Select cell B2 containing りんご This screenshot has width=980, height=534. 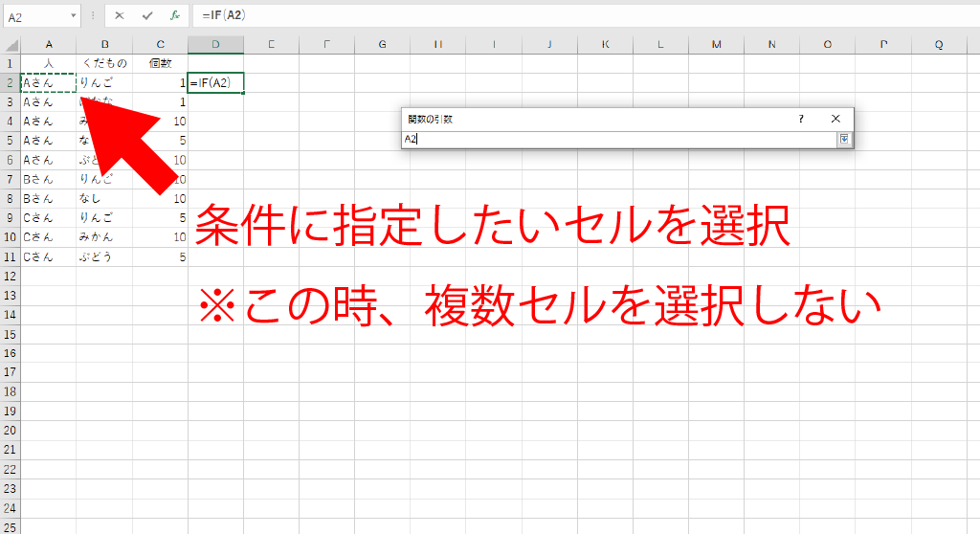pyautogui.click(x=104, y=83)
